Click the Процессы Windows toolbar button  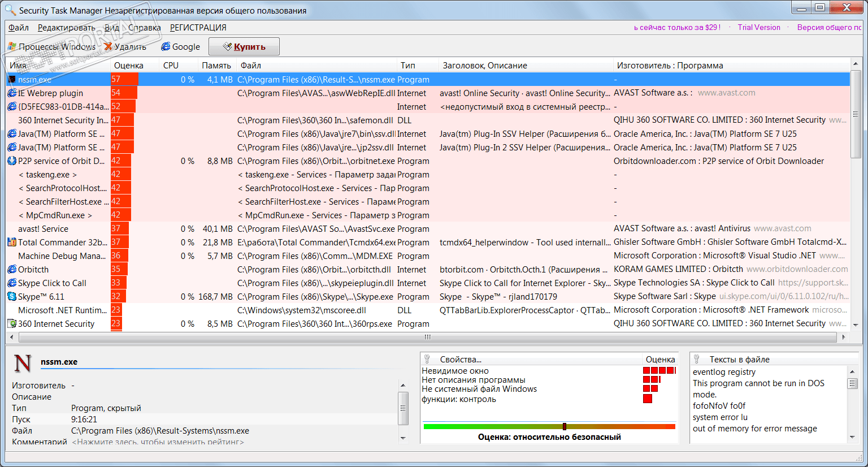(x=52, y=47)
